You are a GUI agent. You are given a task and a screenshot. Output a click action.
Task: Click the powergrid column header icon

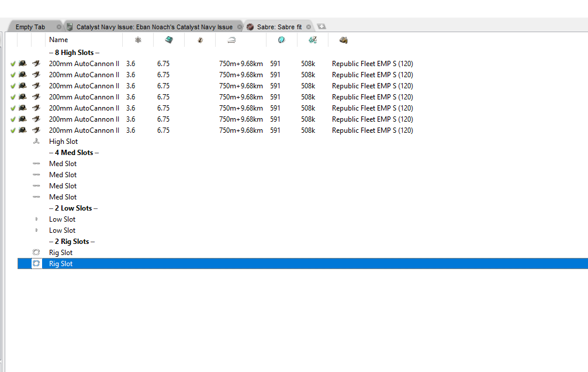(x=138, y=40)
